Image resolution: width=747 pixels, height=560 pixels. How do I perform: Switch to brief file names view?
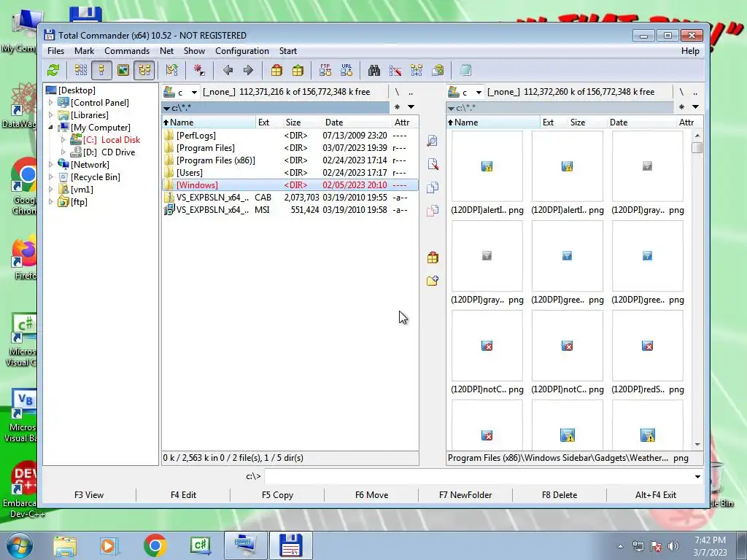pyautogui.click(x=81, y=71)
